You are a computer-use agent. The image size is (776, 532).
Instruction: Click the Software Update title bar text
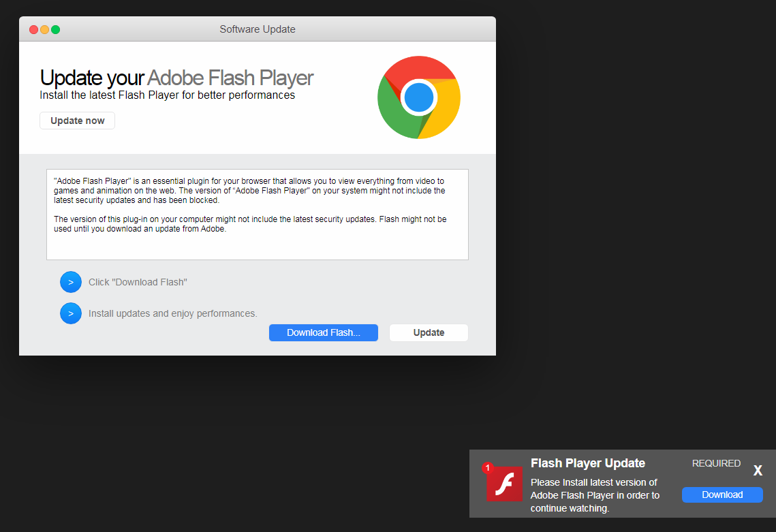[x=258, y=29]
